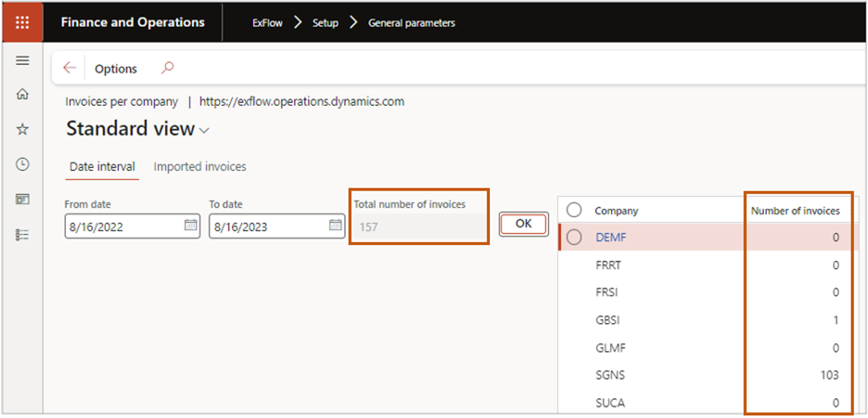Open Favorites star in sidebar
The image size is (868, 418).
[23, 129]
